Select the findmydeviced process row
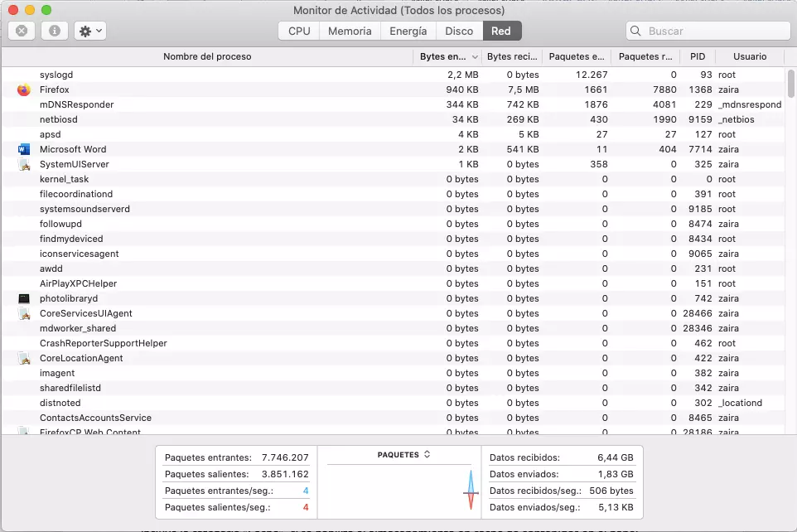The width and height of the screenshot is (797, 532). pyautogui.click(x=394, y=239)
